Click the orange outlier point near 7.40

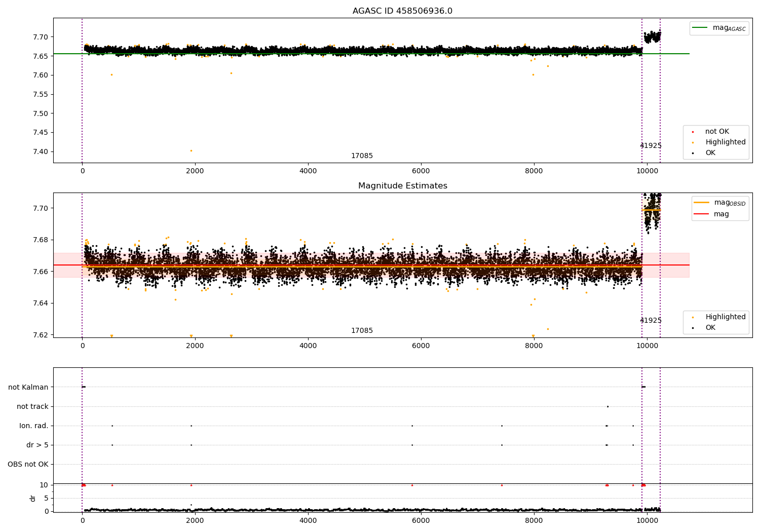click(191, 150)
